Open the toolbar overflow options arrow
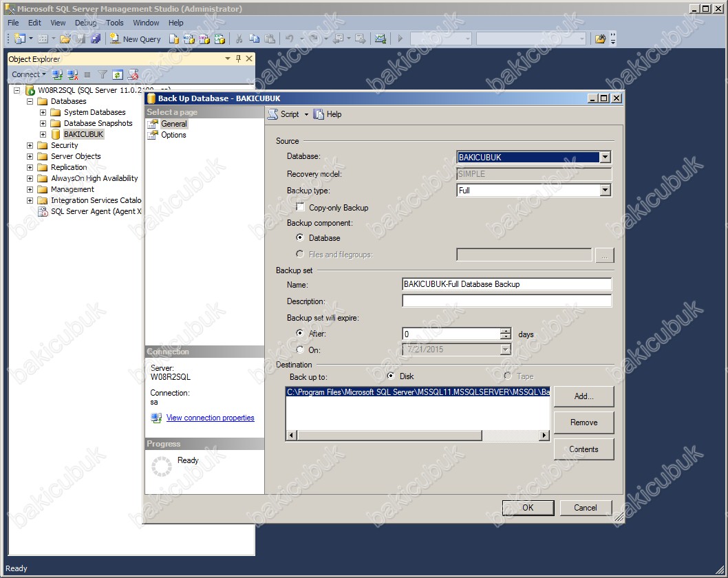 (x=613, y=39)
